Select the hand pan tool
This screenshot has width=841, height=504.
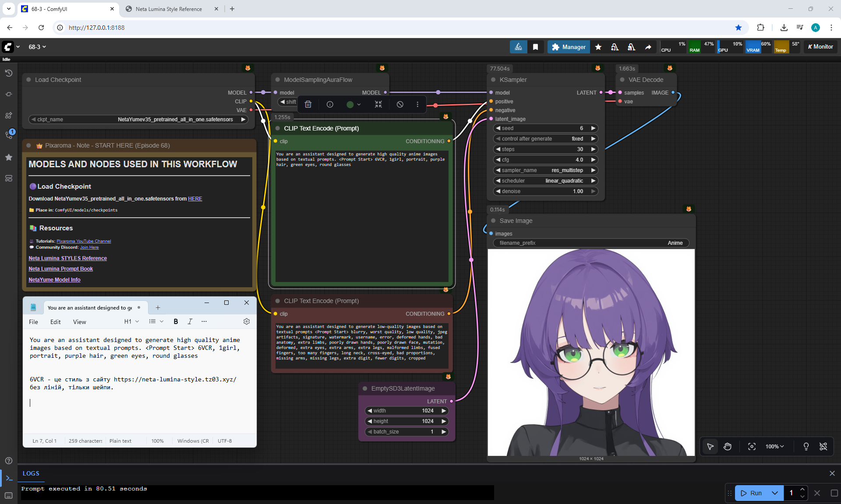coord(728,446)
